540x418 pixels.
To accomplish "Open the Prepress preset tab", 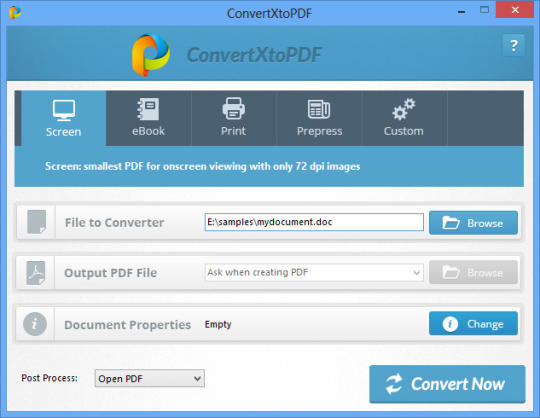I will [x=319, y=118].
